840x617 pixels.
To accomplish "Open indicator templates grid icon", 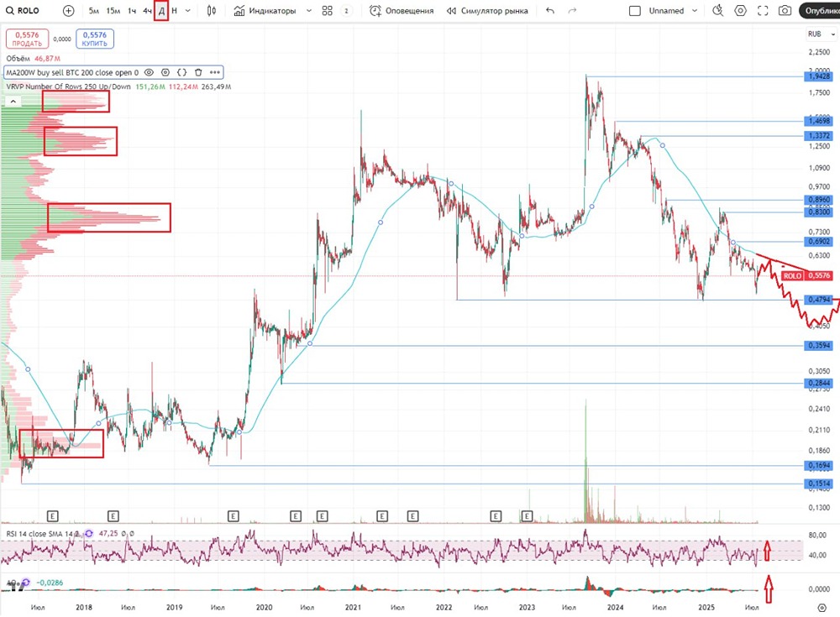I will (x=328, y=11).
